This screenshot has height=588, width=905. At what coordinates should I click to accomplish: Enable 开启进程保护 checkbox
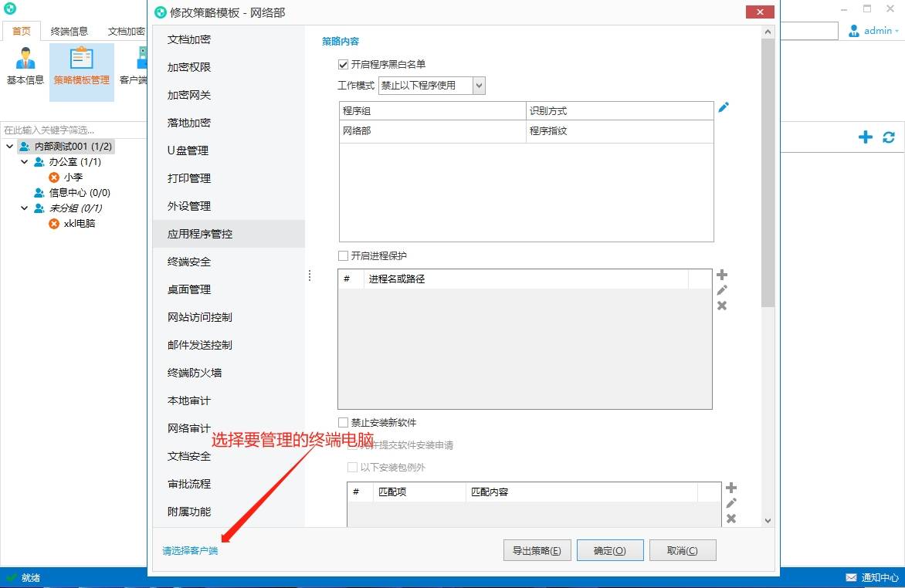point(344,255)
